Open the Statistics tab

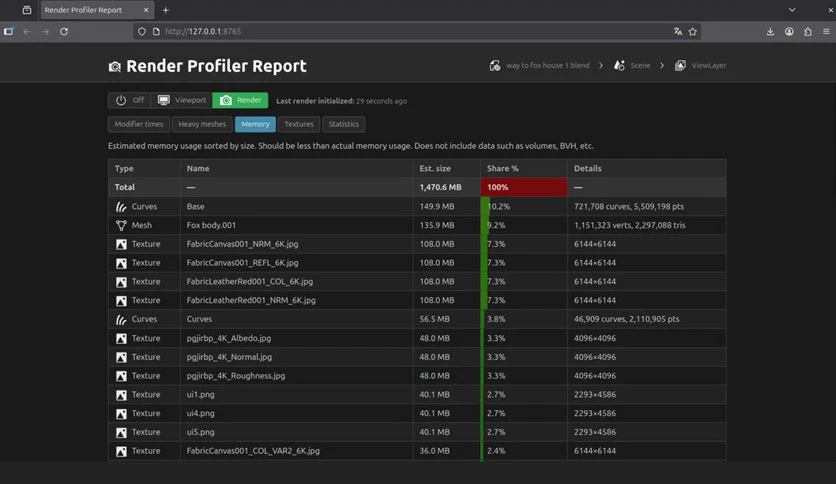[x=344, y=124]
